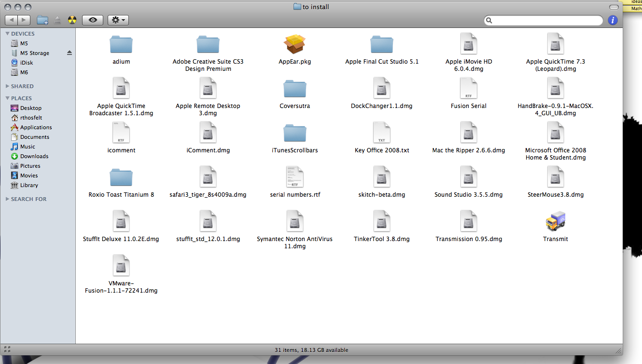Click the sidebar width handle at bottom-left
The height and width of the screenshot is (364, 642).
pos(7,350)
